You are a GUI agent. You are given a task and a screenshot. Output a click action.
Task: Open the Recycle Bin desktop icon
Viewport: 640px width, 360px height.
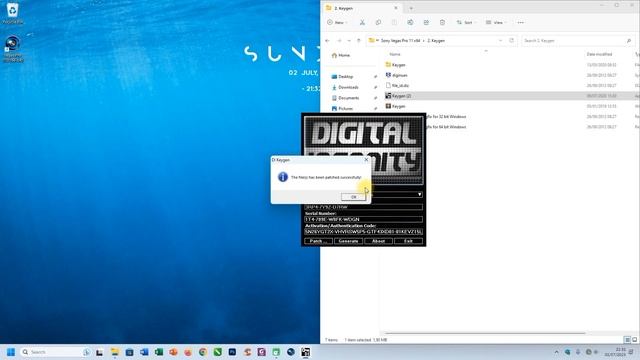coord(13,13)
